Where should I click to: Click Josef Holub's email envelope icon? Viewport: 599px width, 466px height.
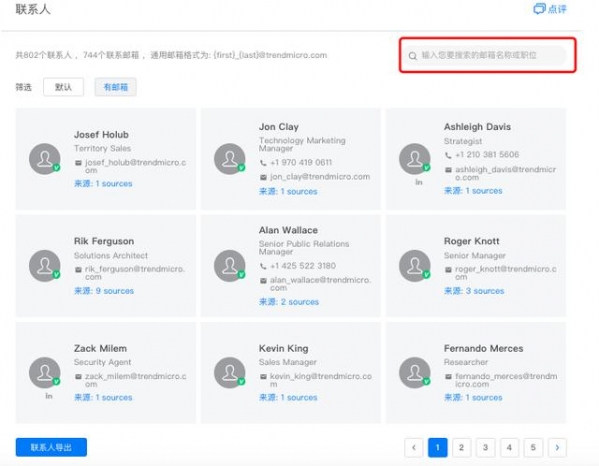(x=78, y=163)
